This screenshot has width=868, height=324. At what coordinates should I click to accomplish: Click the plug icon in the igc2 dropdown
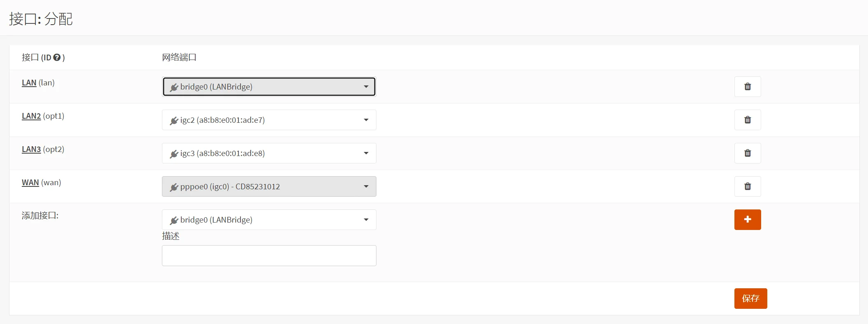coord(174,121)
